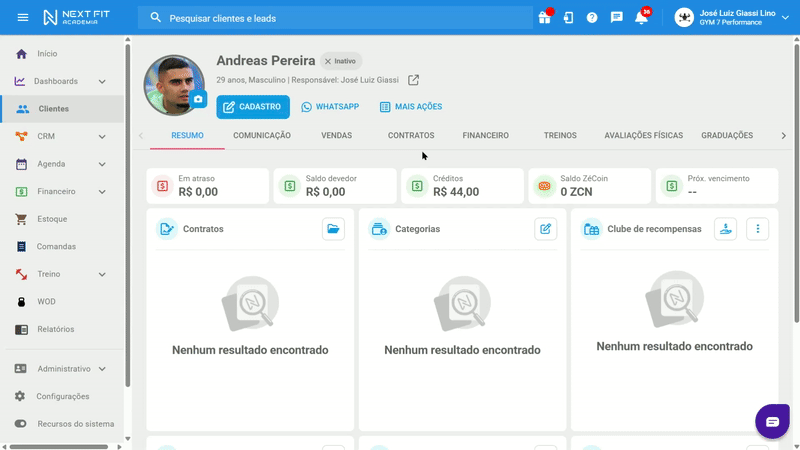This screenshot has height=450, width=800.
Task: Switch to the Vendas tab
Action: click(336, 135)
